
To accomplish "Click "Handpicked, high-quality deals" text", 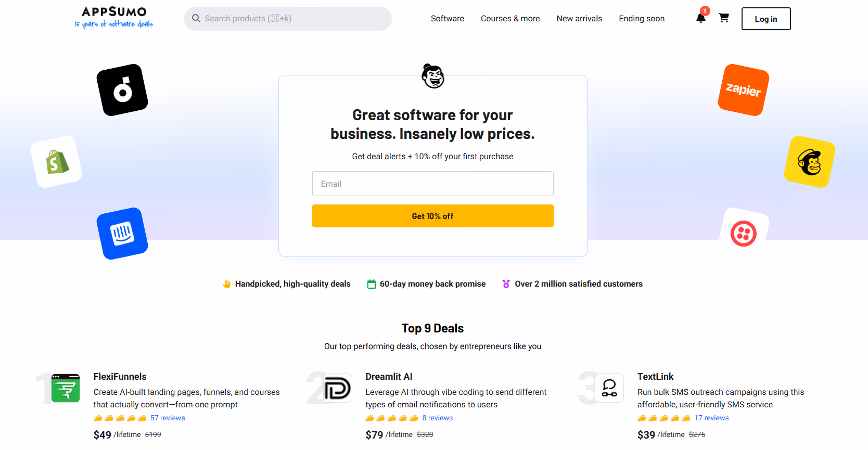I will pos(293,284).
